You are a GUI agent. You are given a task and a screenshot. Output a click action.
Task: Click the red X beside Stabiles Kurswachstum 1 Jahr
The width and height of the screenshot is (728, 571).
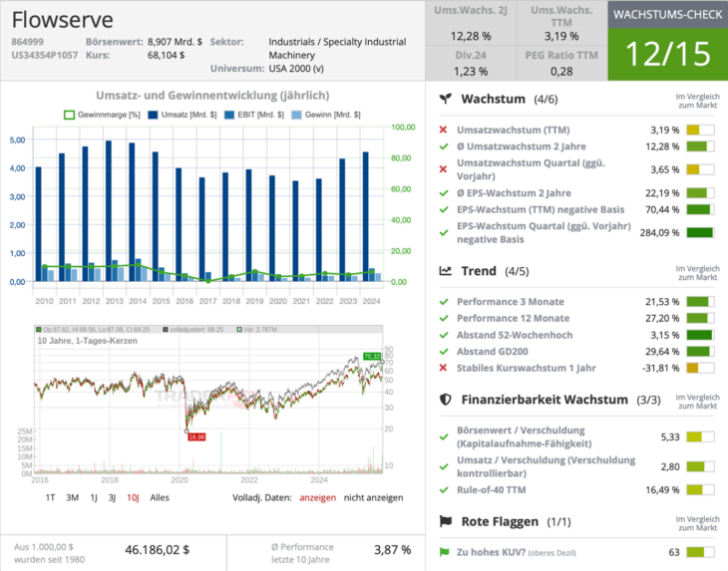(443, 369)
